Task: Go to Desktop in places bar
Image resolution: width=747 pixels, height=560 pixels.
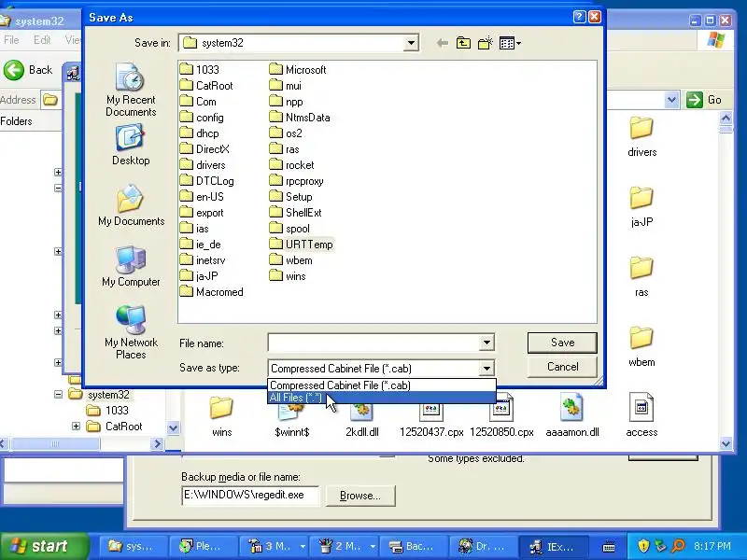Action: (131, 146)
